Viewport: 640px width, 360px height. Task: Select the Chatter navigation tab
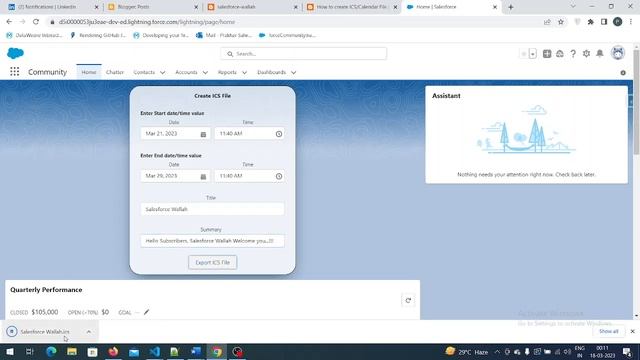click(115, 72)
